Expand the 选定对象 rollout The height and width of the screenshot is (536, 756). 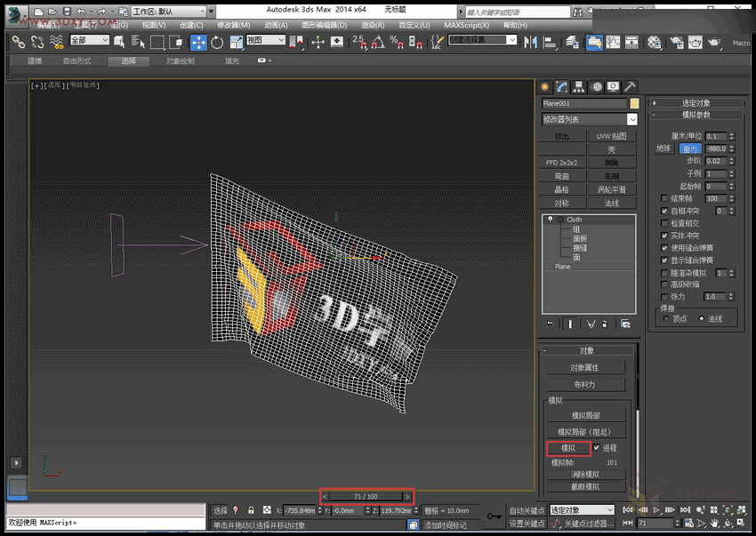pyautogui.click(x=696, y=103)
